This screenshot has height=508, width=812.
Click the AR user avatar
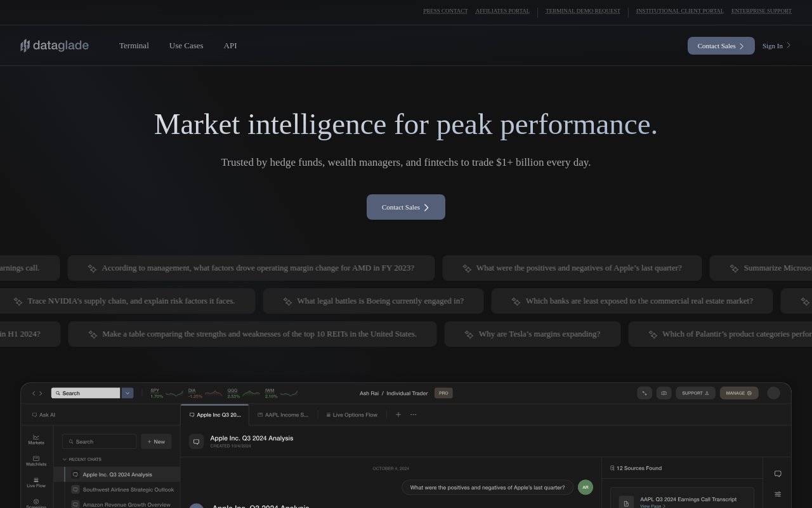(x=586, y=488)
